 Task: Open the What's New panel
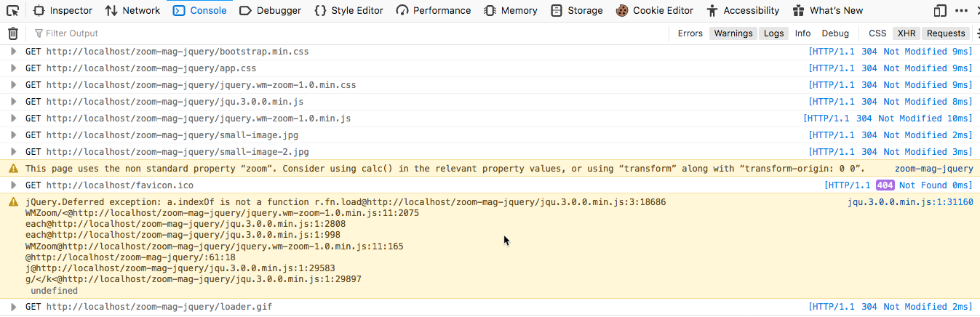click(828, 10)
